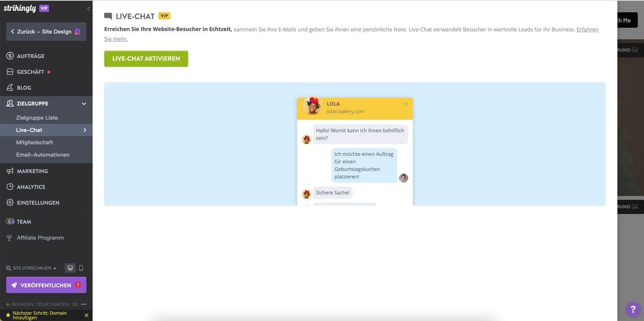The height and width of the screenshot is (321, 644).
Task: Collapse the sidebar with top chevron
Action: 89,8
